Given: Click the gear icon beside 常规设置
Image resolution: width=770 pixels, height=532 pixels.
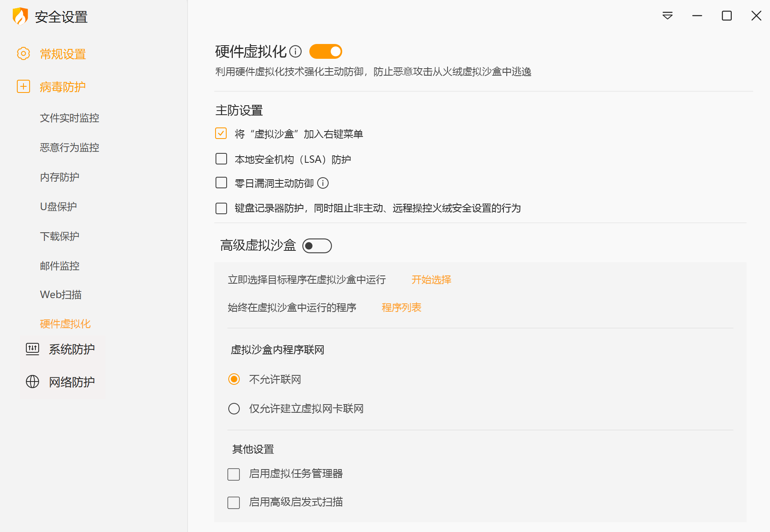Looking at the screenshot, I should pyautogui.click(x=23, y=53).
